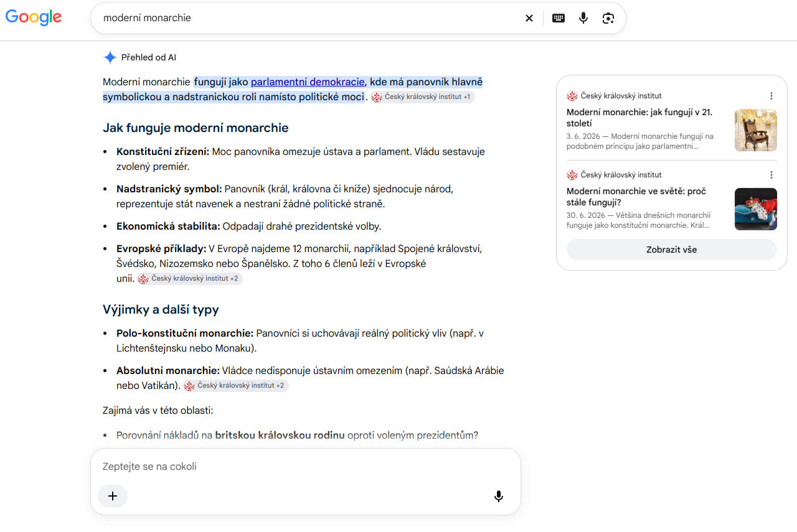Open Google Lens image search icon

coord(608,18)
